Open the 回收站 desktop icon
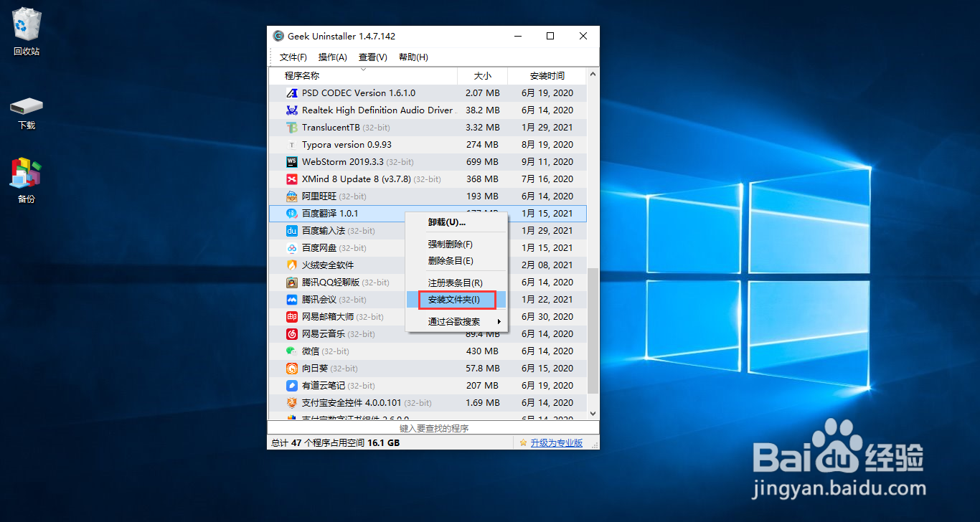The width and height of the screenshot is (980, 522). (x=27, y=32)
